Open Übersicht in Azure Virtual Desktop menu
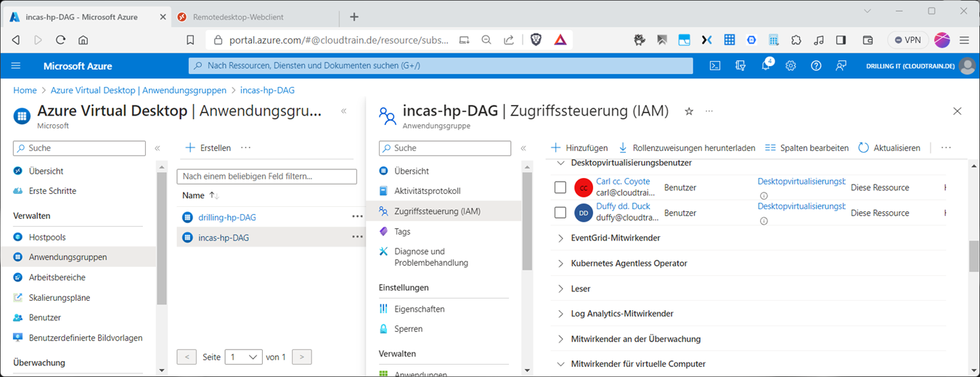 (46, 171)
